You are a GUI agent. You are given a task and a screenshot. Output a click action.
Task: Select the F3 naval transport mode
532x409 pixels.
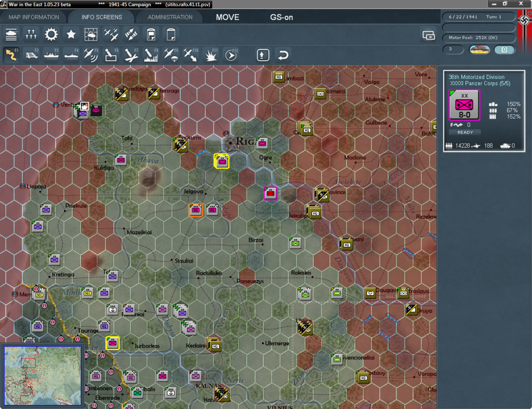(x=51, y=55)
